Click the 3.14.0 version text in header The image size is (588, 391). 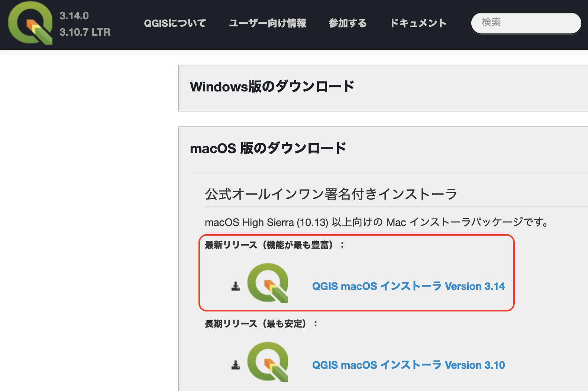pos(74,16)
